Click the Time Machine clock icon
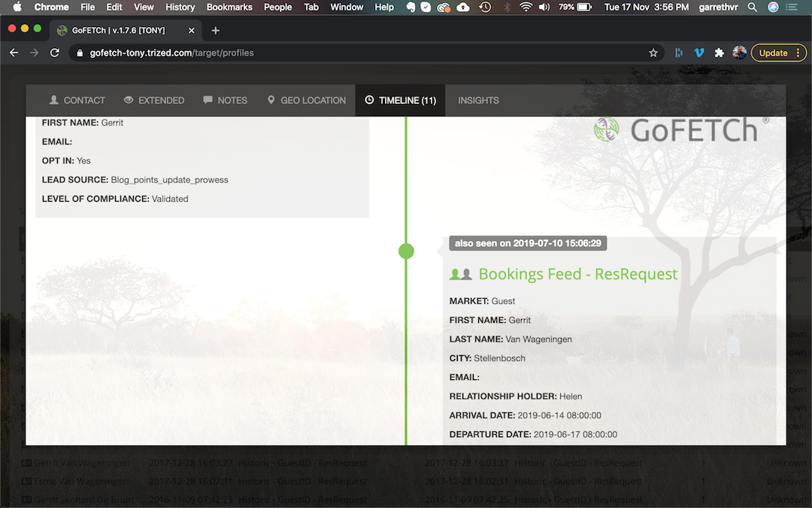 point(485,7)
